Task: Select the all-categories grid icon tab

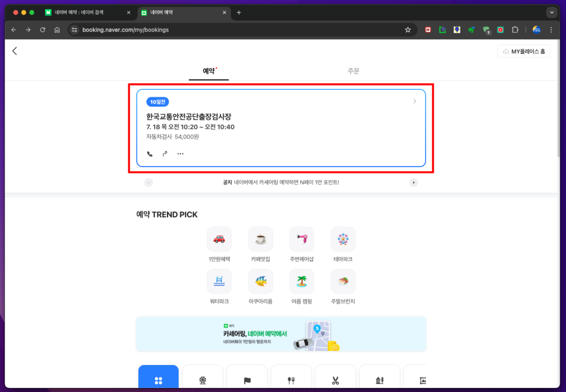Action: 158,377
